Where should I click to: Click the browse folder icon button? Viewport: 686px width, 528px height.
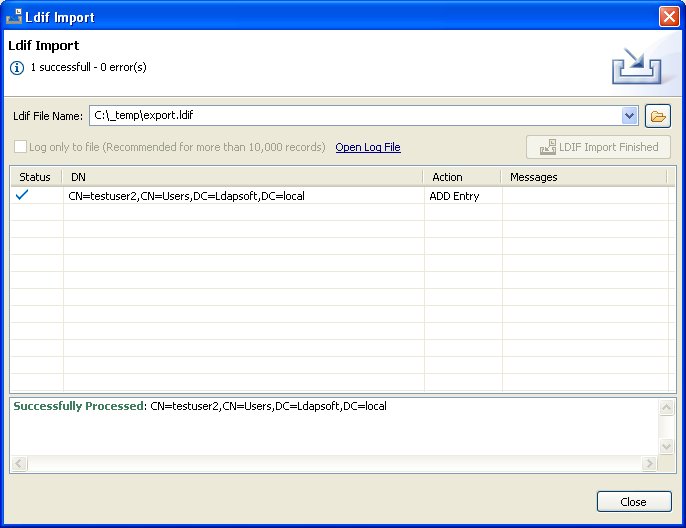click(x=657, y=116)
